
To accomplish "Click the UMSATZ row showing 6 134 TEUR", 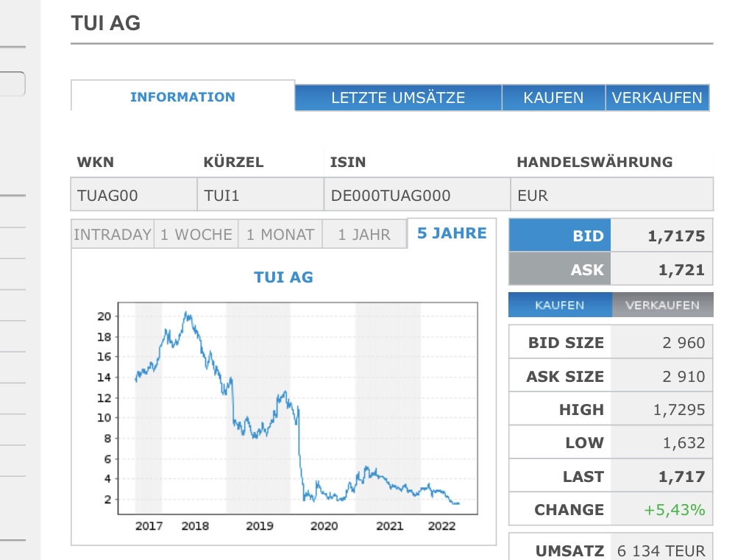I will point(611,549).
